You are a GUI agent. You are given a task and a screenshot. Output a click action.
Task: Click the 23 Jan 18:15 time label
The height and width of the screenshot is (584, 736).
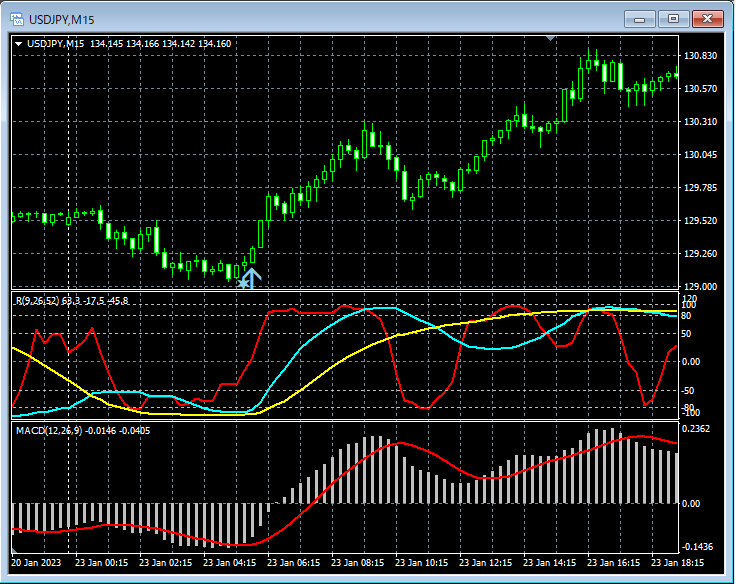click(677, 562)
